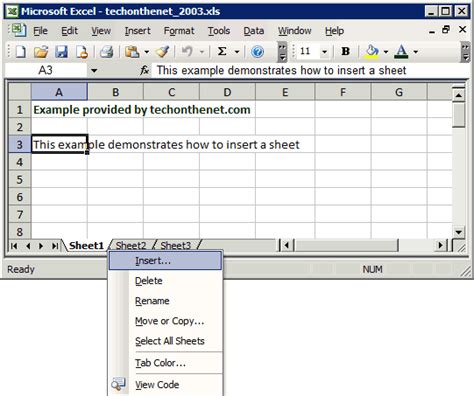Expand the Font Color dropdown arrow
The image size is (474, 396).
pos(416,52)
